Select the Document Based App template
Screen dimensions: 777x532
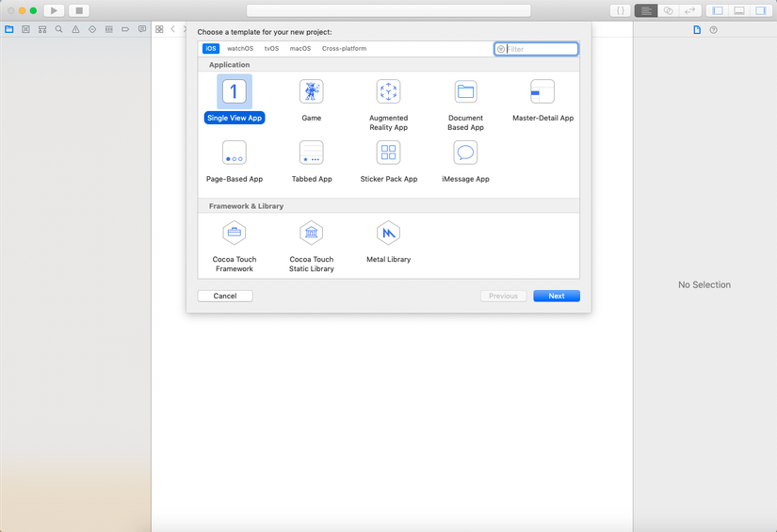click(x=465, y=105)
